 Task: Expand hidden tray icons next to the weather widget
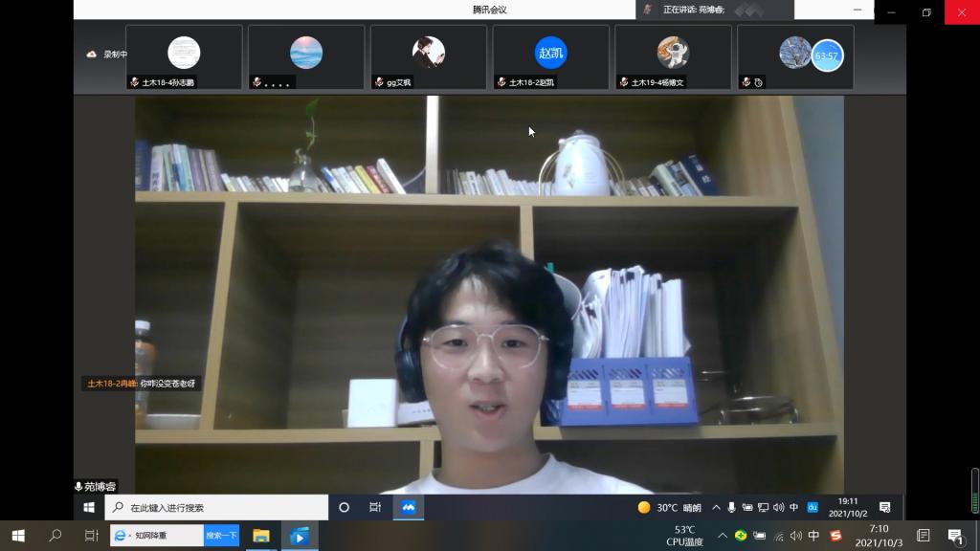coord(716,507)
